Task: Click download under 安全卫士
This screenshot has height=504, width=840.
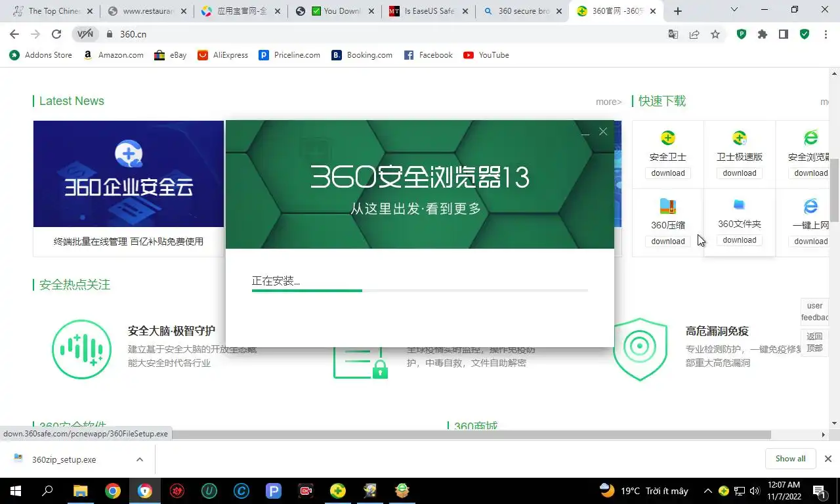Action: pos(668,173)
